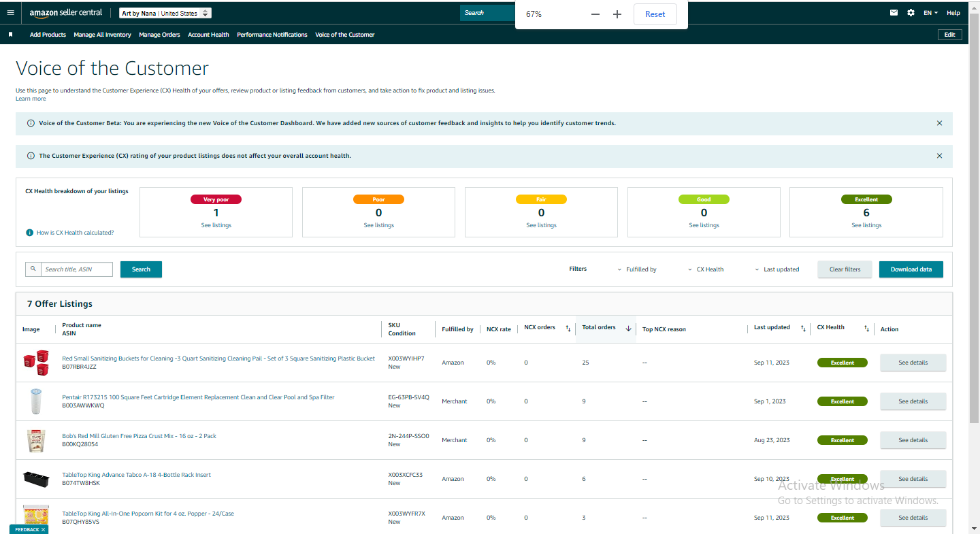See listings under Very poor
The image size is (980, 534).
[216, 225]
